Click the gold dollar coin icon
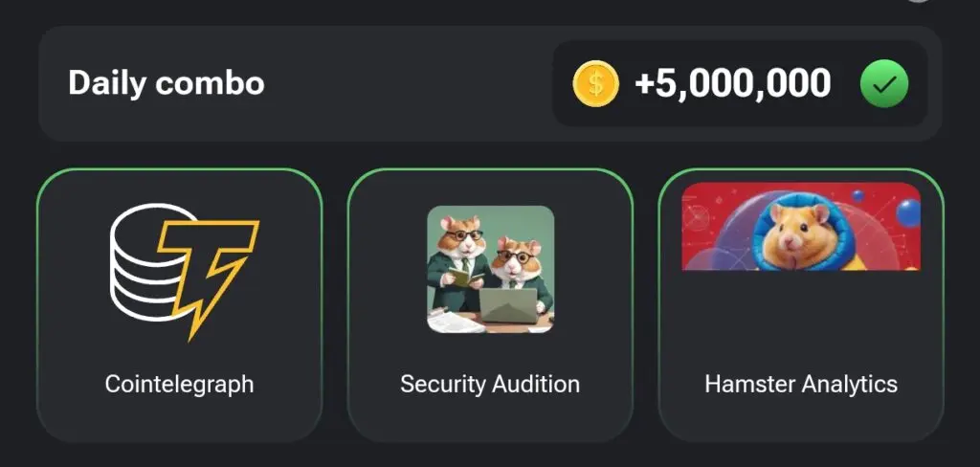Viewport: 980px width, 467px height. (596, 84)
